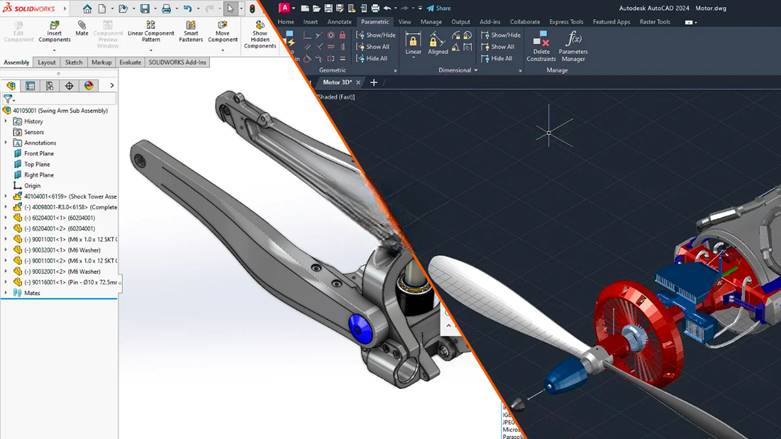Image resolution: width=781 pixels, height=439 pixels.
Task: Open AutoCAD Parameters Manager
Action: 573,46
